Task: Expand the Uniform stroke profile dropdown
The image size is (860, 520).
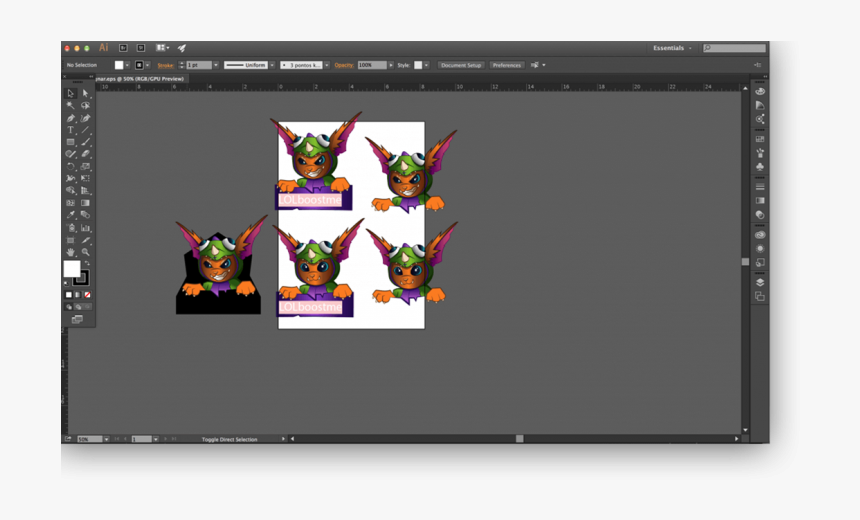Action: 271,65
